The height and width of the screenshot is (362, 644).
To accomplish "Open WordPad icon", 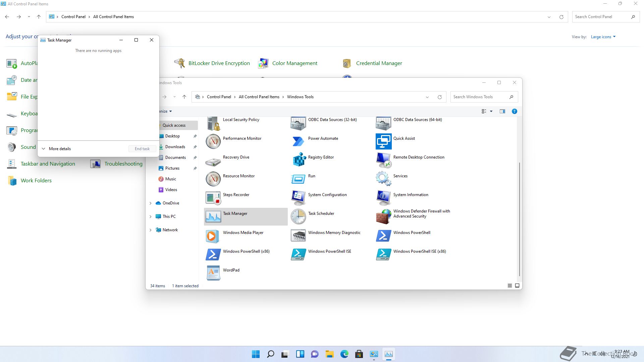I will 213,273.
